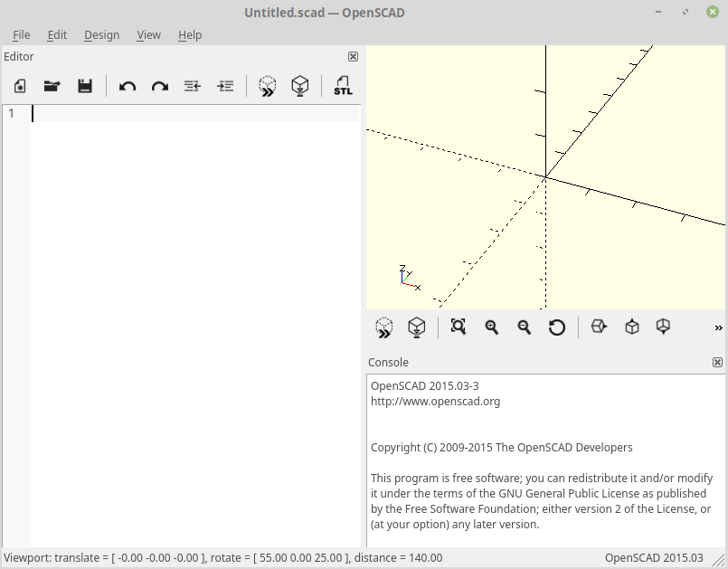Undo the last edit with the arrow icon
The width and height of the screenshot is (728, 569).
tap(128, 87)
